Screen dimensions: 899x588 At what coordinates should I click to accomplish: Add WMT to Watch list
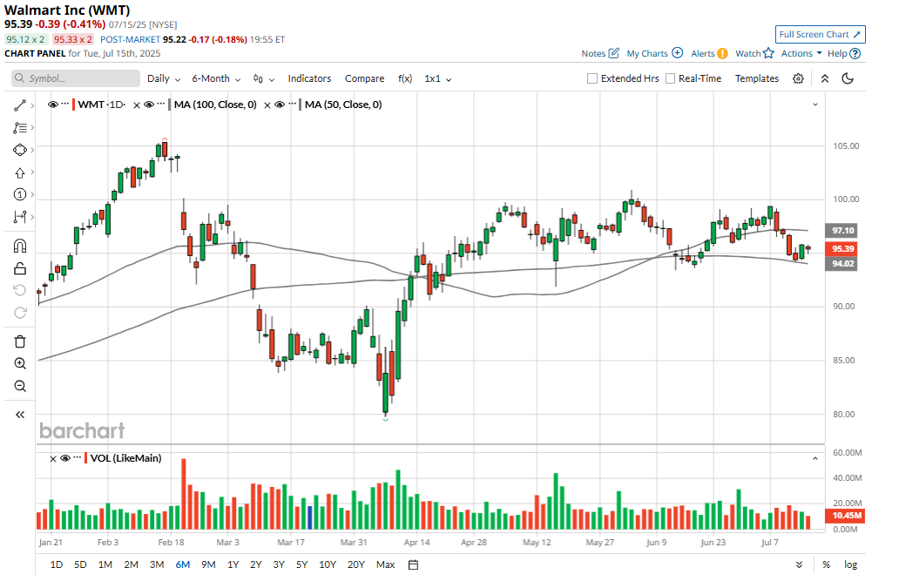(754, 53)
